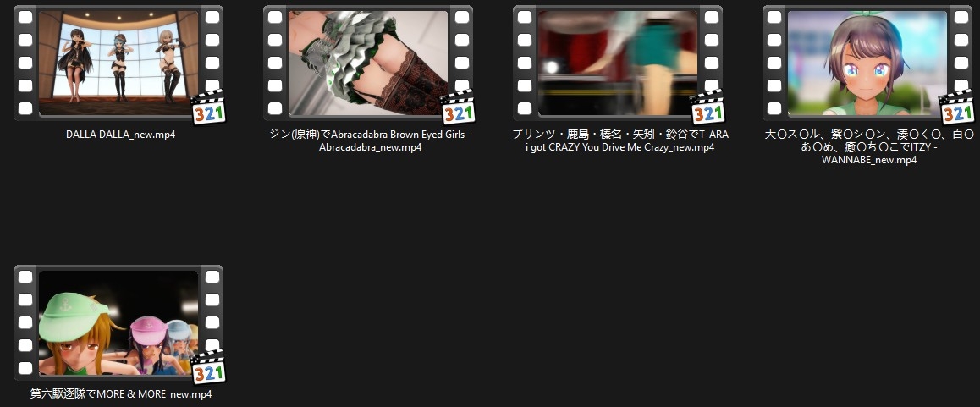Click file name プリンツ・鹿島・榛名・矢矧・鈴谷でT-ARA
This screenshot has width=980, height=407.
620,140
